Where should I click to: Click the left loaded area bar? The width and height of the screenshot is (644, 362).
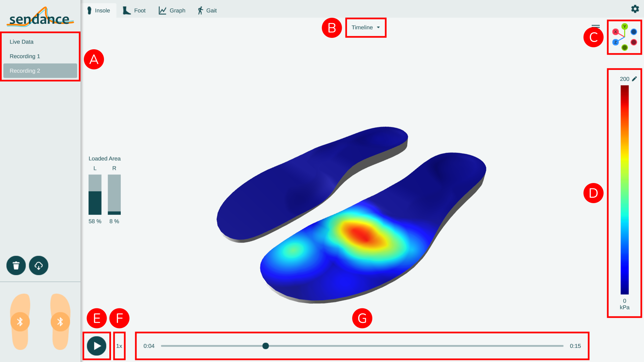click(x=95, y=195)
